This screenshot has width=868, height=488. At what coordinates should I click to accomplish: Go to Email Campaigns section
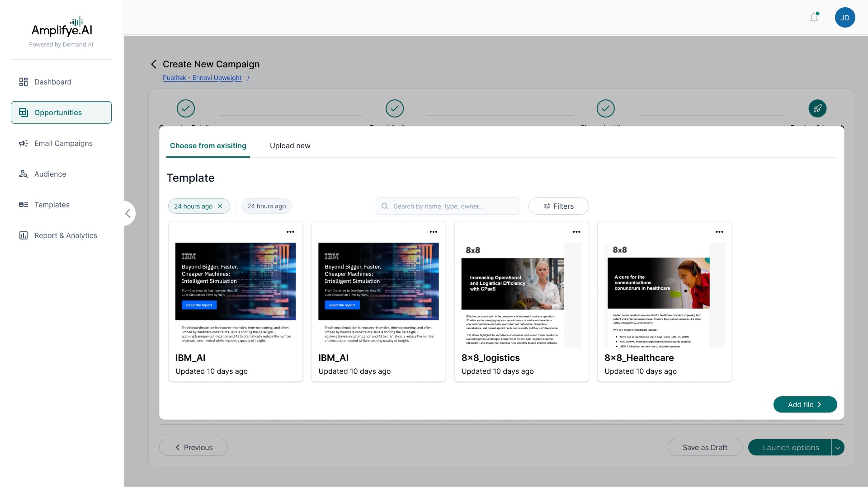pos(63,143)
